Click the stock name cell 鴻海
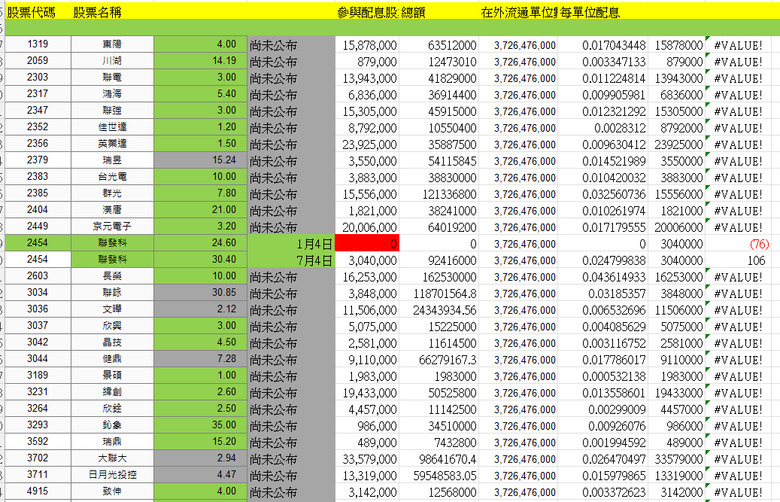The width and height of the screenshot is (780, 502). point(112,94)
